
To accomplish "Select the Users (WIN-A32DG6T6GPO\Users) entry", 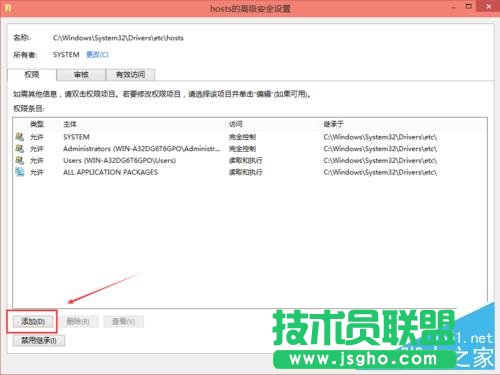I will pos(250,160).
